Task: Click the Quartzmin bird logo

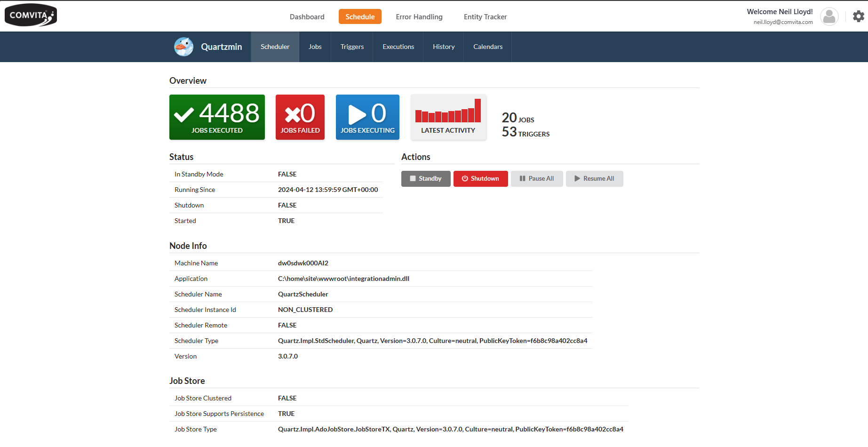Action: 183,47
